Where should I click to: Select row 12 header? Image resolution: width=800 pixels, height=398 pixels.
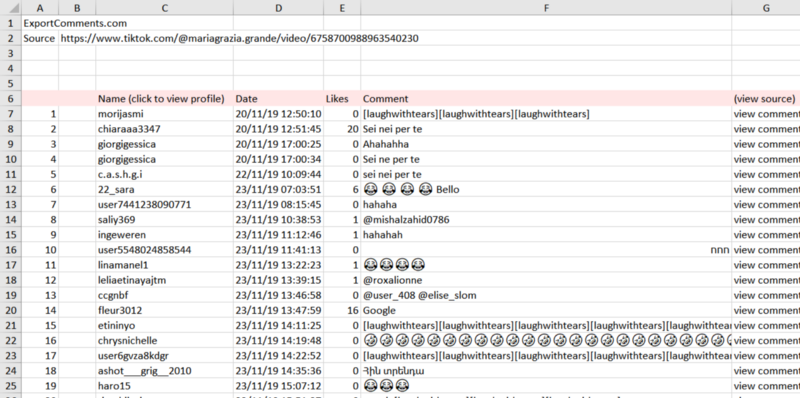[x=10, y=190]
